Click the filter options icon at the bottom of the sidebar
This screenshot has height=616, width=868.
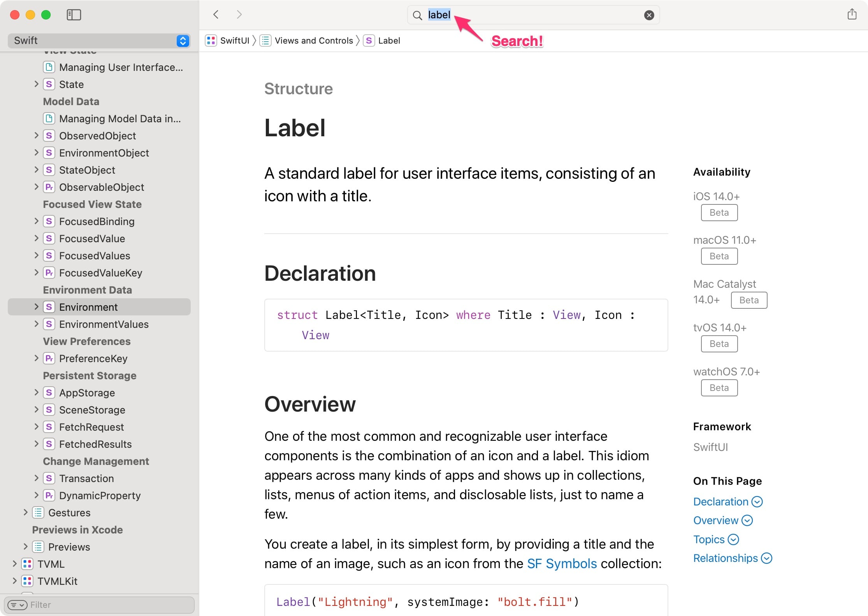pos(18,605)
